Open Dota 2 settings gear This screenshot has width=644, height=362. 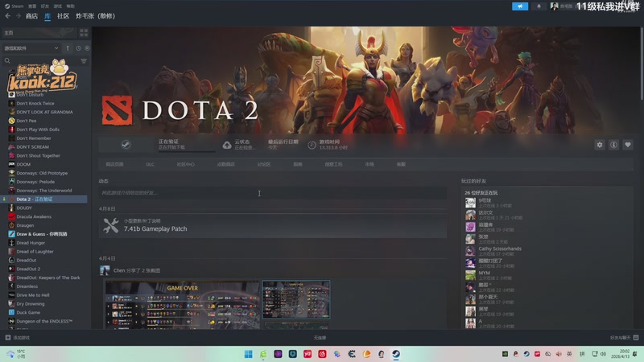[x=600, y=145]
